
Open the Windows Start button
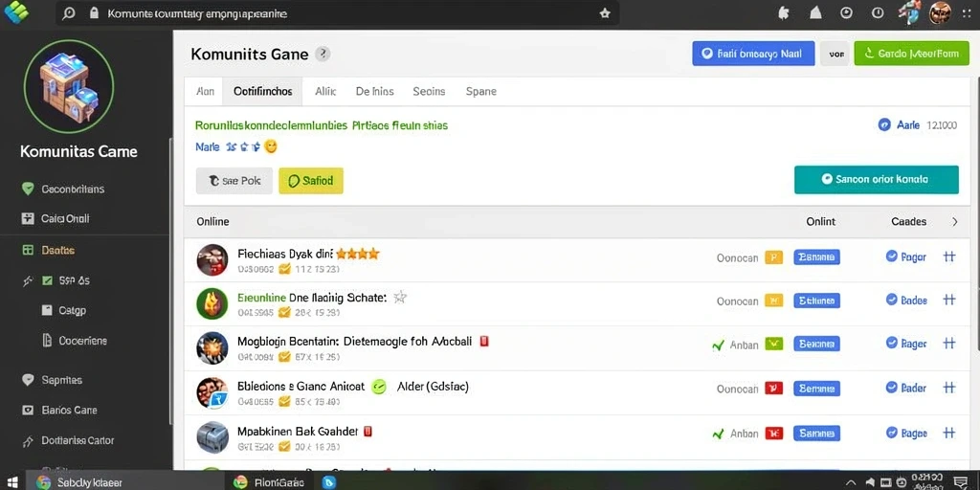pos(11,482)
